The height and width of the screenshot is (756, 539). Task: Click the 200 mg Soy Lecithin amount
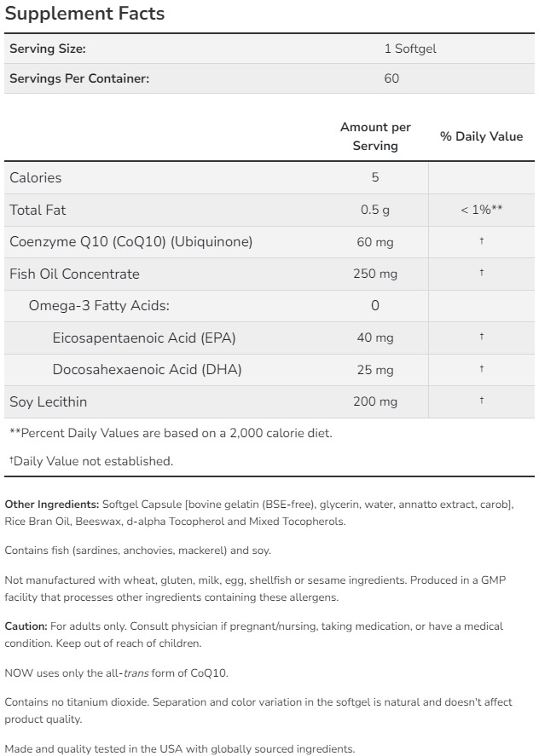click(x=375, y=401)
